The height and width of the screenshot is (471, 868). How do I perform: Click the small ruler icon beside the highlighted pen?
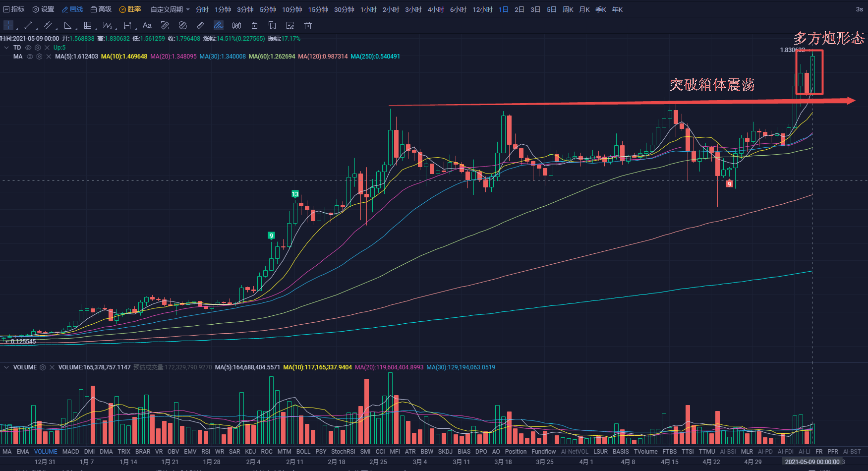201,25
